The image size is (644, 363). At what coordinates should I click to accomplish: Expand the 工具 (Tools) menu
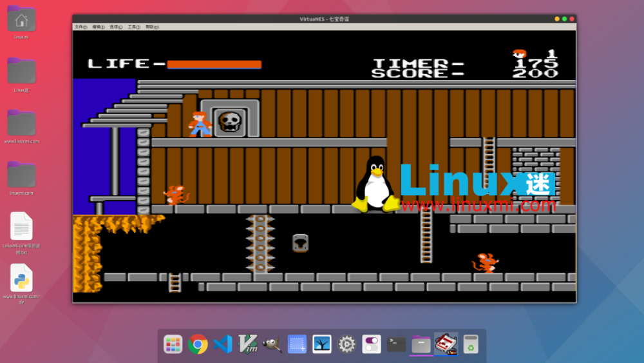pyautogui.click(x=133, y=27)
